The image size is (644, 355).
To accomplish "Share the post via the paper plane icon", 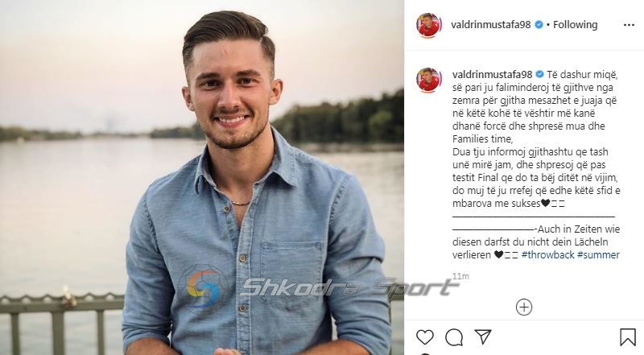I will [x=483, y=336].
